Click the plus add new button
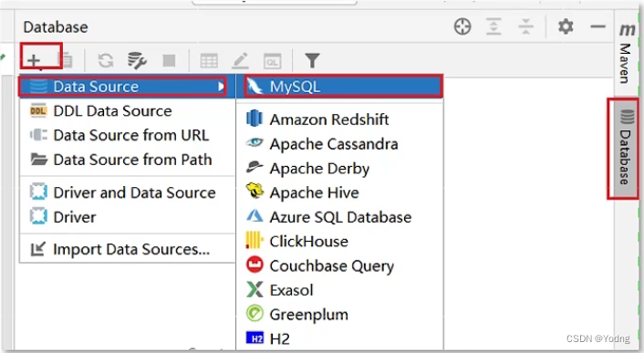 34,60
